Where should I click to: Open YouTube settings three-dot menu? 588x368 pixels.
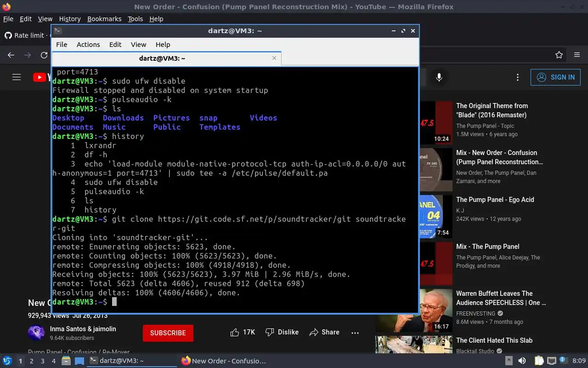click(518, 77)
